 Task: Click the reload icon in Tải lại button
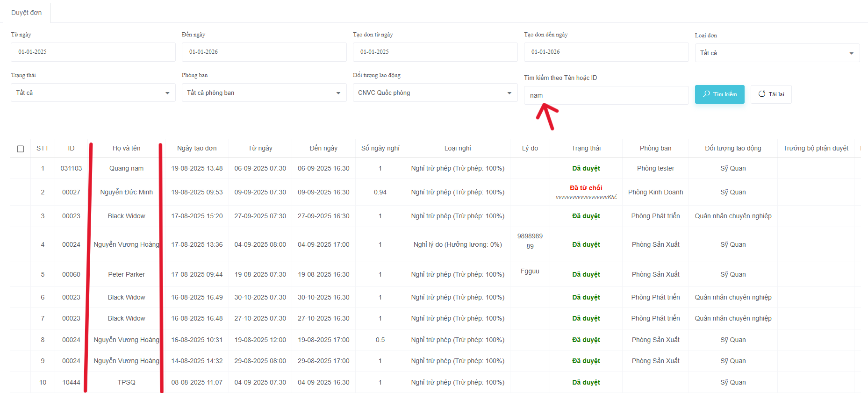pos(761,94)
